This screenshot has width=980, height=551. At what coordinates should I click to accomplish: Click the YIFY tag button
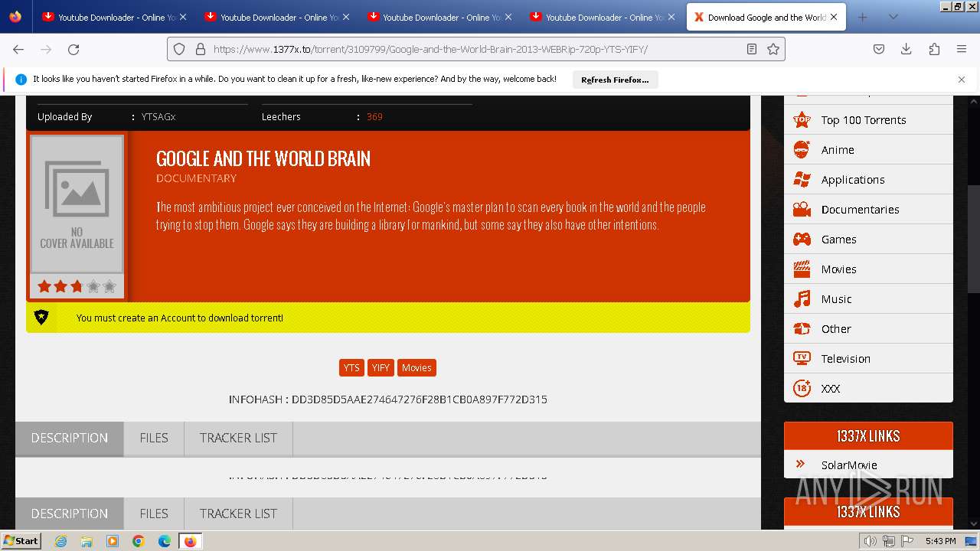381,367
